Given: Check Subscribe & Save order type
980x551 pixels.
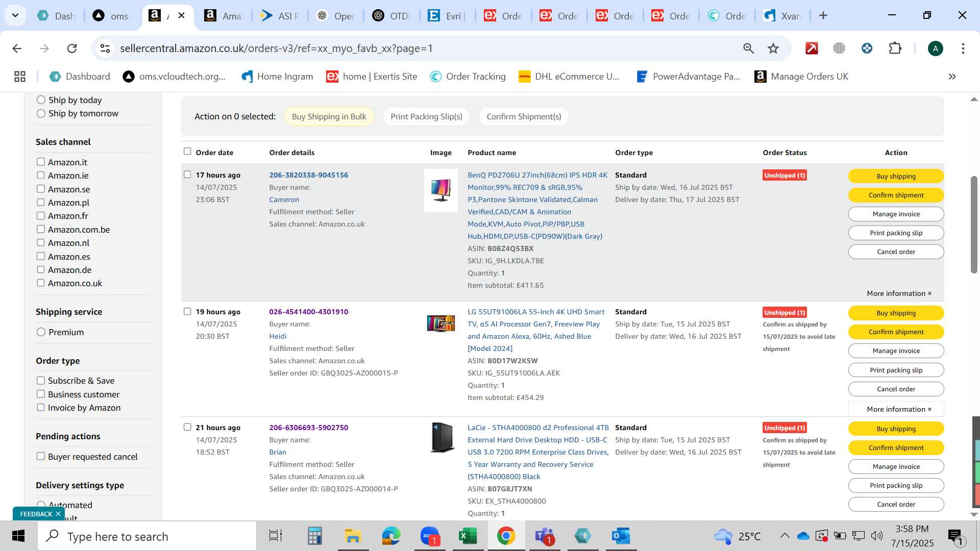Looking at the screenshot, I should (41, 381).
